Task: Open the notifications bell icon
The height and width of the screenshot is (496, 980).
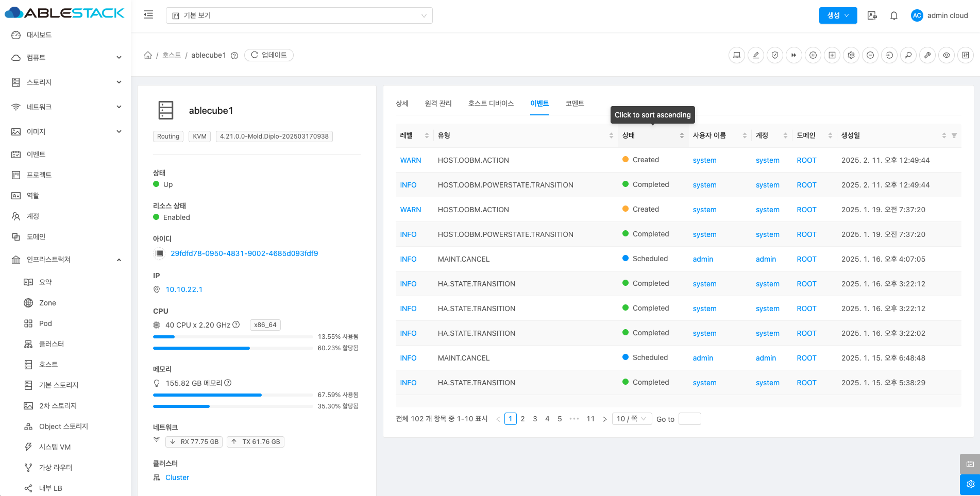Action: [x=894, y=15]
